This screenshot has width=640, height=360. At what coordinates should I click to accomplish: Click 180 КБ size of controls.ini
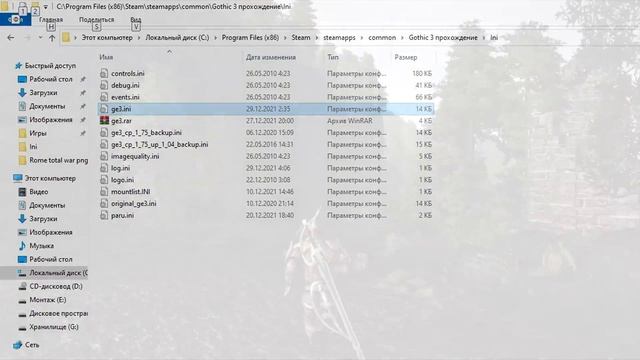[422, 73]
